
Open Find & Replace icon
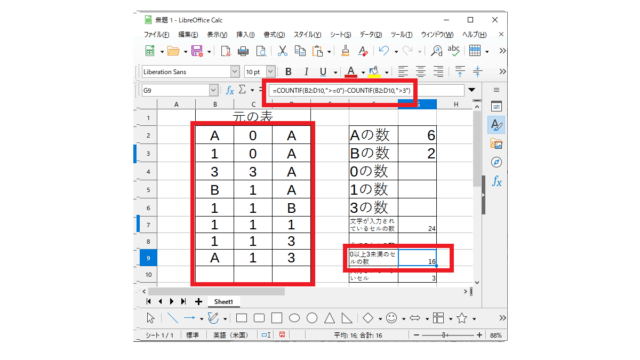point(436,51)
